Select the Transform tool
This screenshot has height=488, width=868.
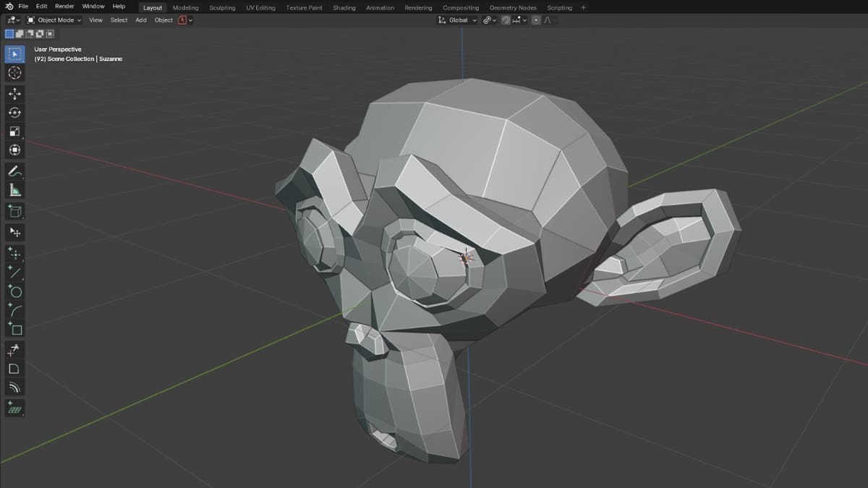point(14,150)
